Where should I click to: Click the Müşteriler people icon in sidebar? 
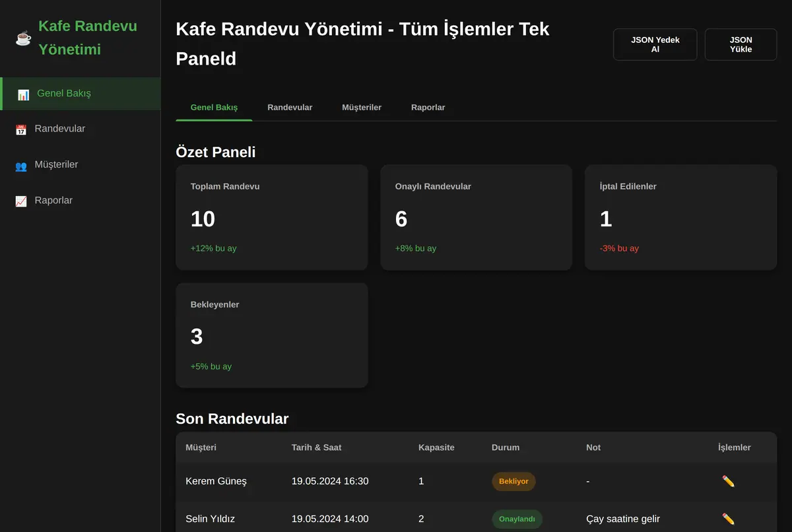pos(21,165)
